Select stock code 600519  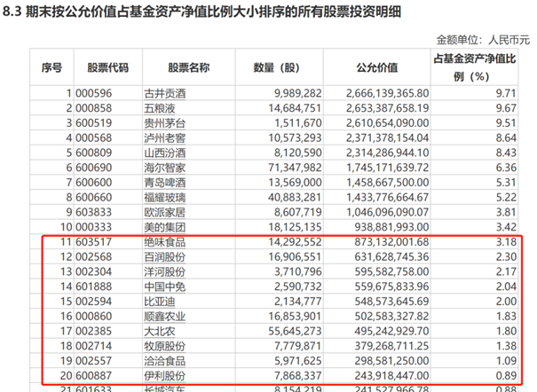(94, 123)
